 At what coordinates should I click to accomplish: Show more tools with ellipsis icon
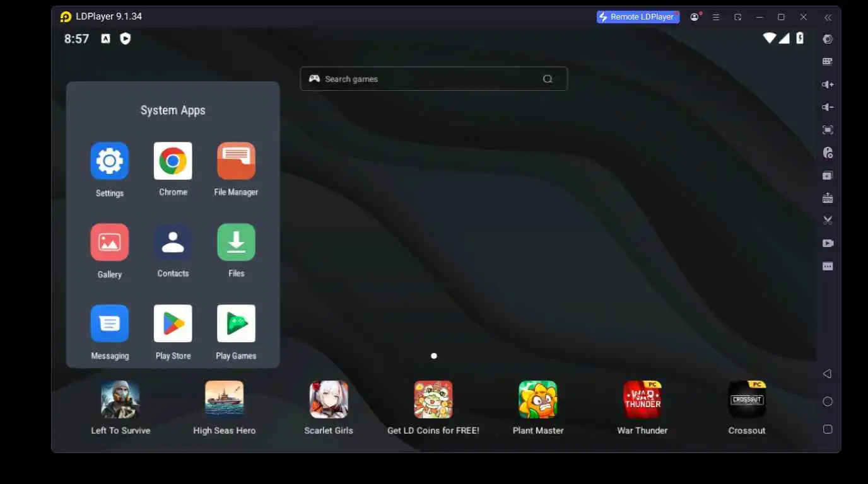coord(828,267)
